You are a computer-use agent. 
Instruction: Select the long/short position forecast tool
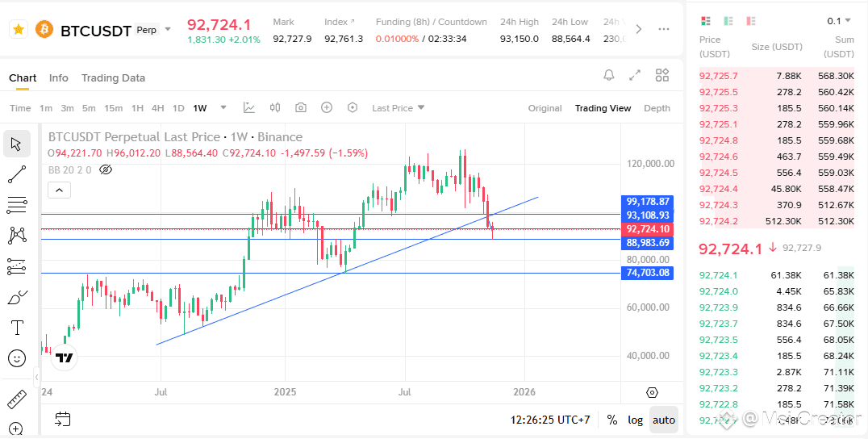coord(17,266)
